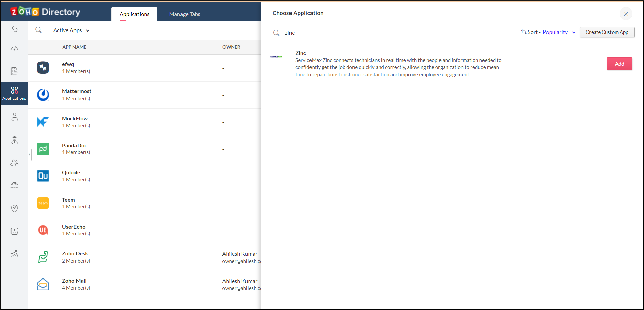Open the Dashboard gauge icon in sidebar
Image resolution: width=644 pixels, height=310 pixels.
click(14, 48)
